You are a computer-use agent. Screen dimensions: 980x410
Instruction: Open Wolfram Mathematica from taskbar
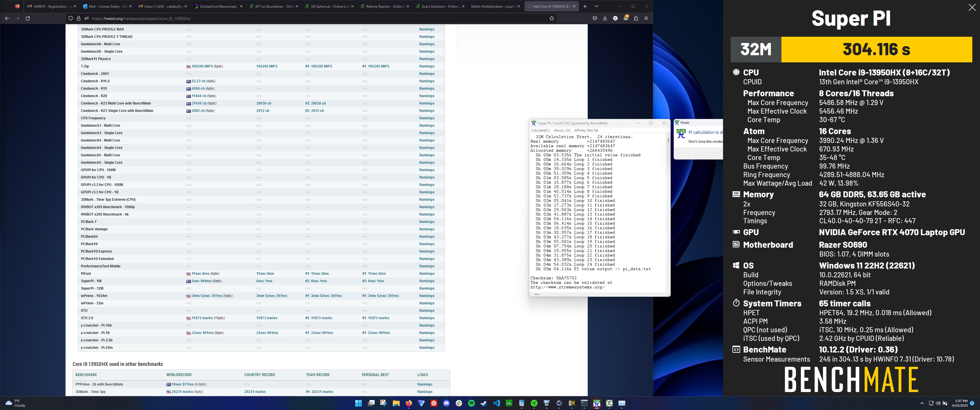click(434, 403)
